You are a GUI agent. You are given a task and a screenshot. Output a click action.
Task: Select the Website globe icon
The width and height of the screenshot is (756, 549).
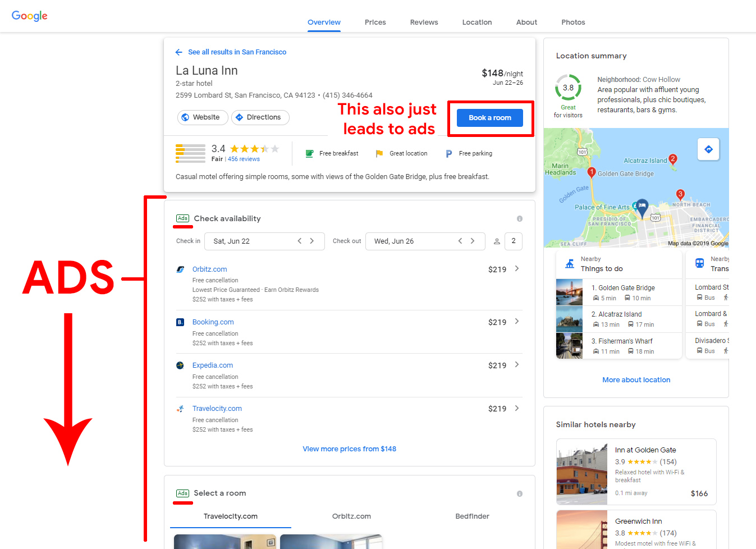click(185, 117)
